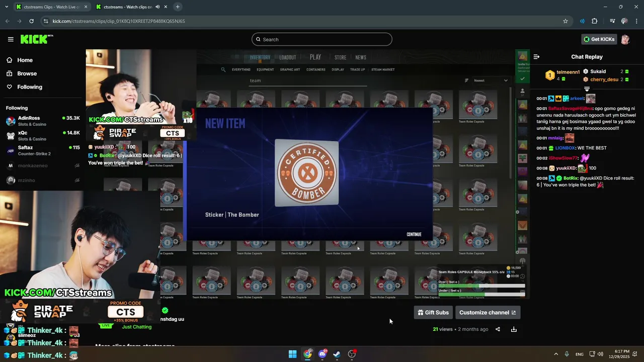Open the Kick profile avatar menu
The height and width of the screenshot is (362, 644).
(625, 39)
